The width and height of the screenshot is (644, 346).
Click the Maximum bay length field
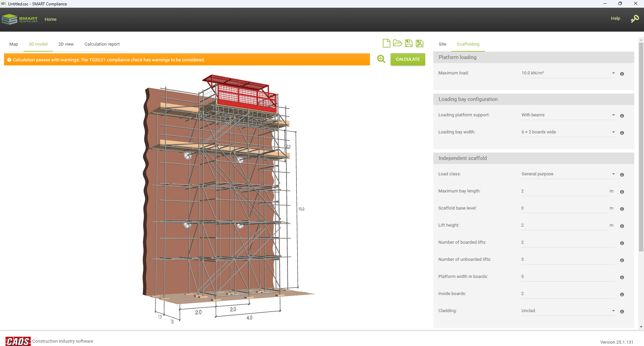564,191
